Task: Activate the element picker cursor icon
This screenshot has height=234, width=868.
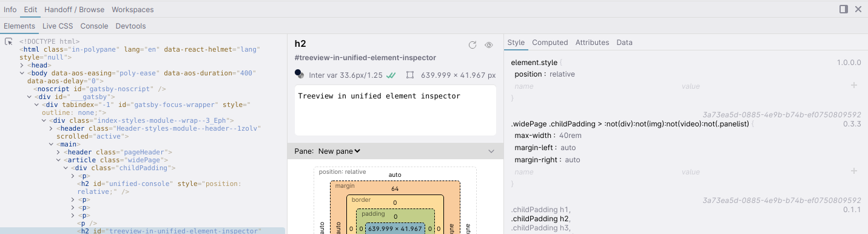Action: (8, 42)
